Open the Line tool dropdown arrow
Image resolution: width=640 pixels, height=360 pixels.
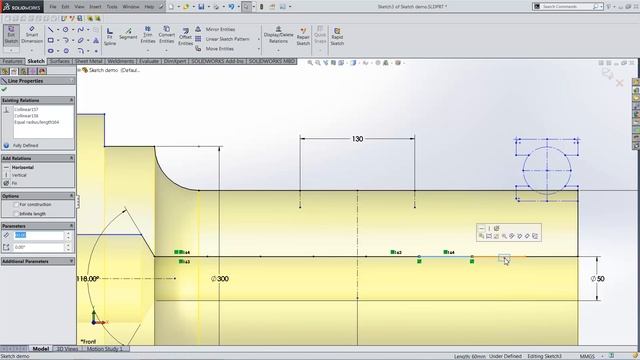(58, 30)
